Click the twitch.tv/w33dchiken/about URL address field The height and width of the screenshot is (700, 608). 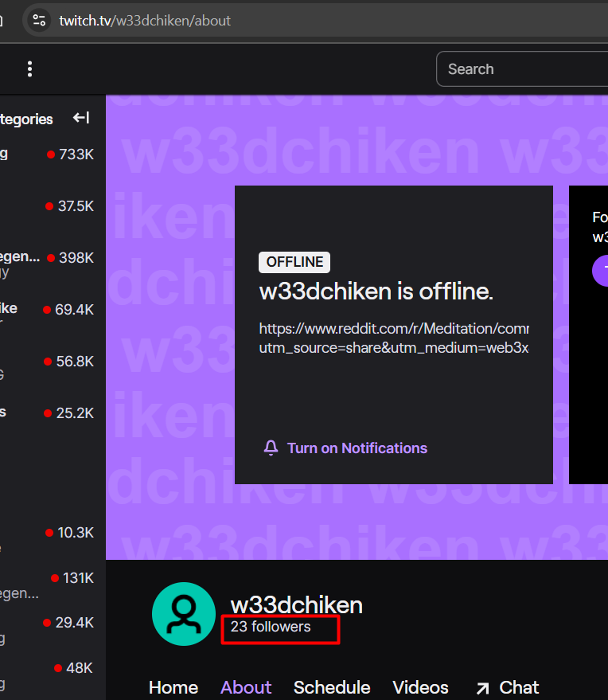[145, 21]
